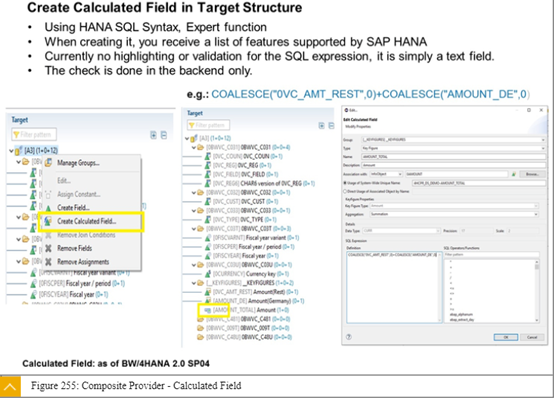Select Fiscal year row in left tree
This screenshot has width=554, height=398.
(x=69, y=294)
